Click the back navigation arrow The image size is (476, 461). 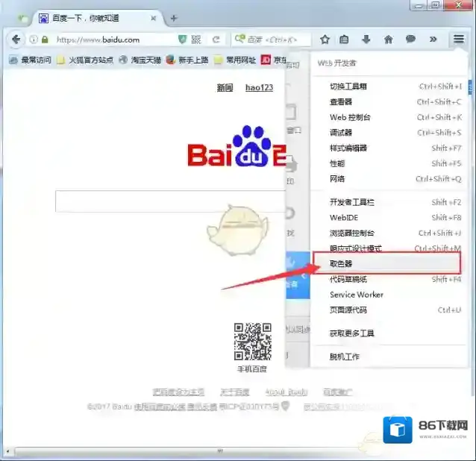tap(16, 40)
